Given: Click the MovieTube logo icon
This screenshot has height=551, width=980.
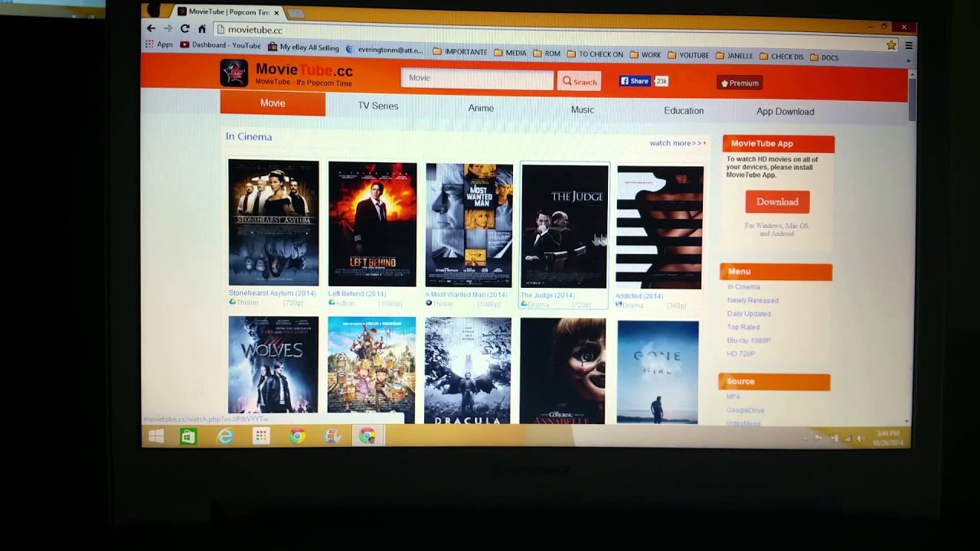Looking at the screenshot, I should [x=234, y=73].
